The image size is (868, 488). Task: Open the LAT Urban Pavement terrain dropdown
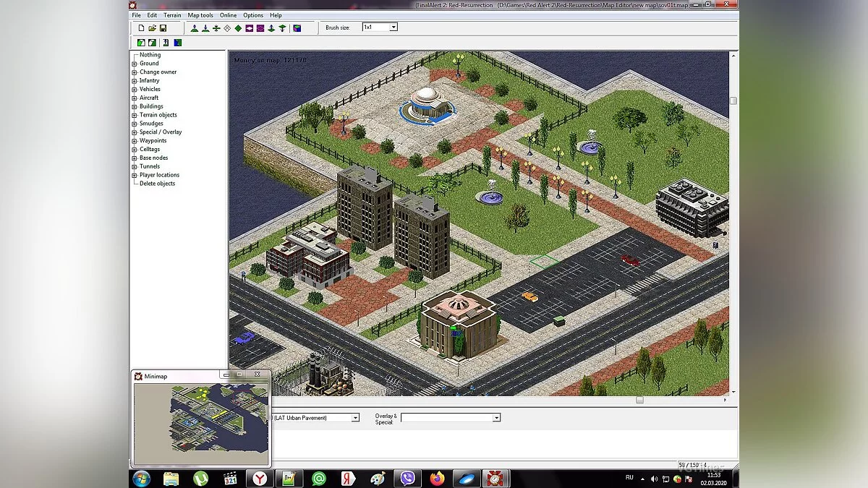click(x=355, y=418)
